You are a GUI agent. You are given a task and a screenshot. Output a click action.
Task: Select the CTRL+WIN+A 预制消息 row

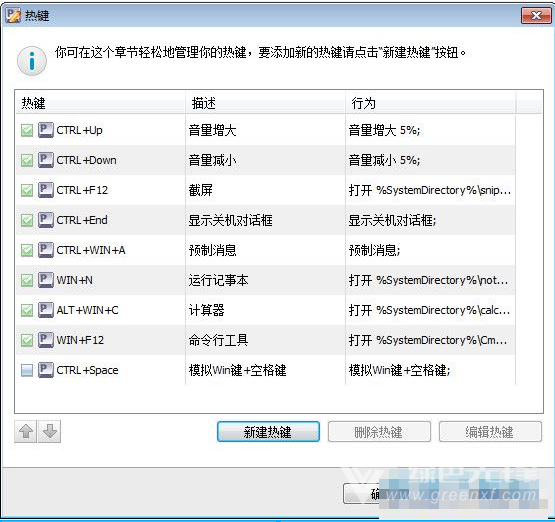tap(265, 250)
